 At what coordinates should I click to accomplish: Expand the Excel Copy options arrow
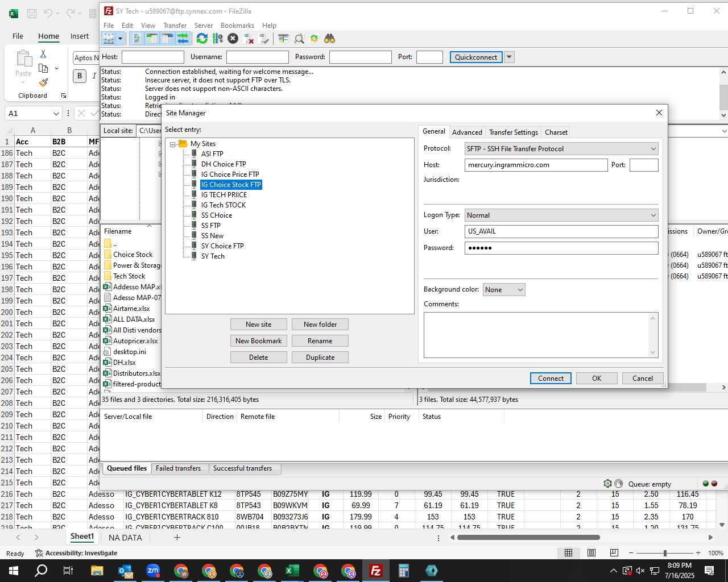click(x=56, y=68)
